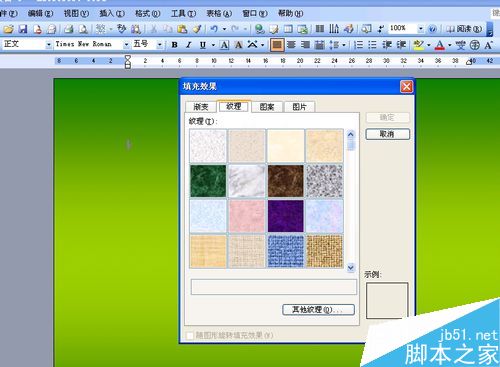The height and width of the screenshot is (367, 500).
Task: Click the Print Preview icon
Action: 83,29
